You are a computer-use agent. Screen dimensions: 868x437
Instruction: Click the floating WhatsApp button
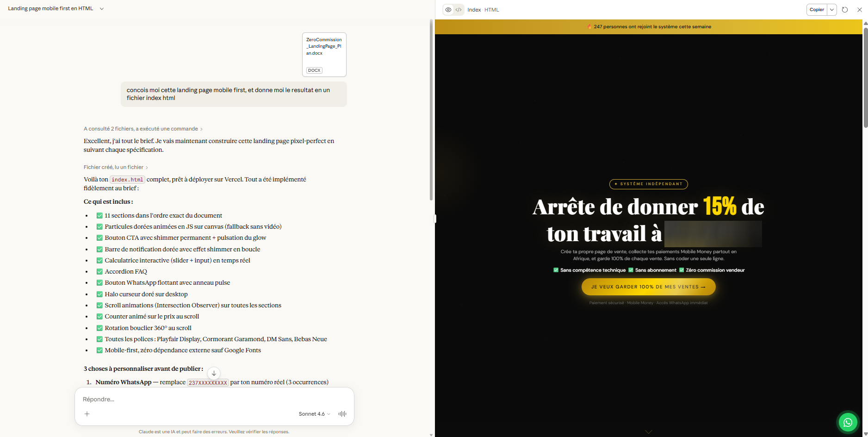tap(848, 422)
